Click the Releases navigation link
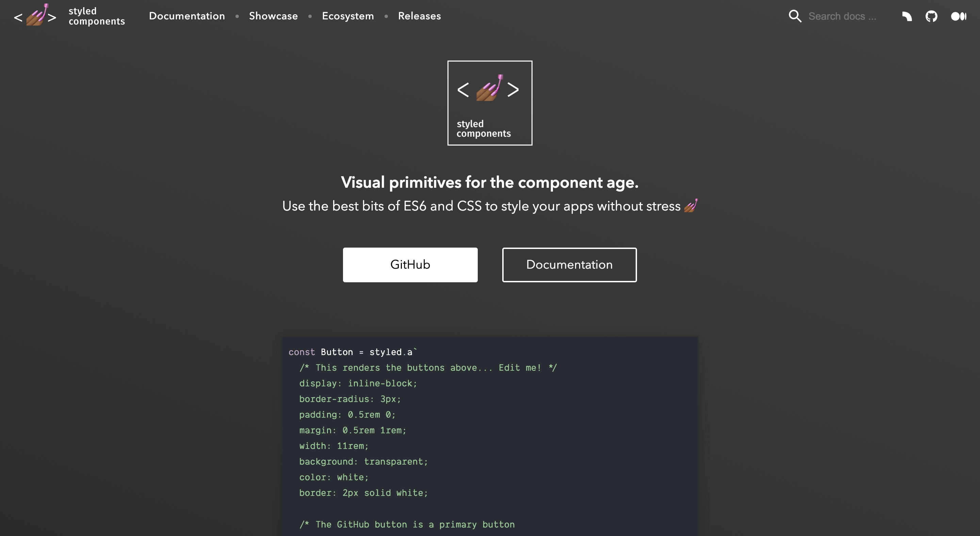The image size is (980, 536). [419, 16]
